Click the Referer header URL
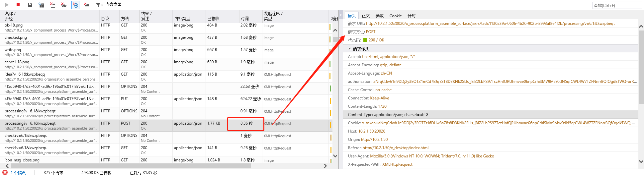Viewport: 644px width, 176px height. tap(396, 148)
